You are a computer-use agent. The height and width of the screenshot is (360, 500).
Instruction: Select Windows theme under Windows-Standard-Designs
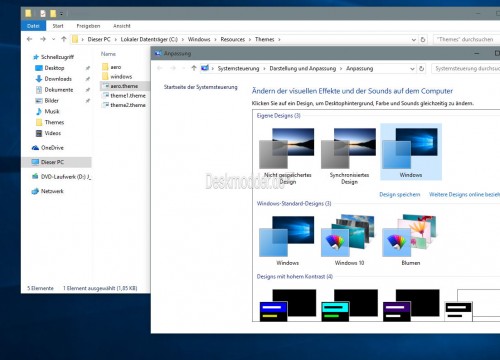(x=287, y=240)
